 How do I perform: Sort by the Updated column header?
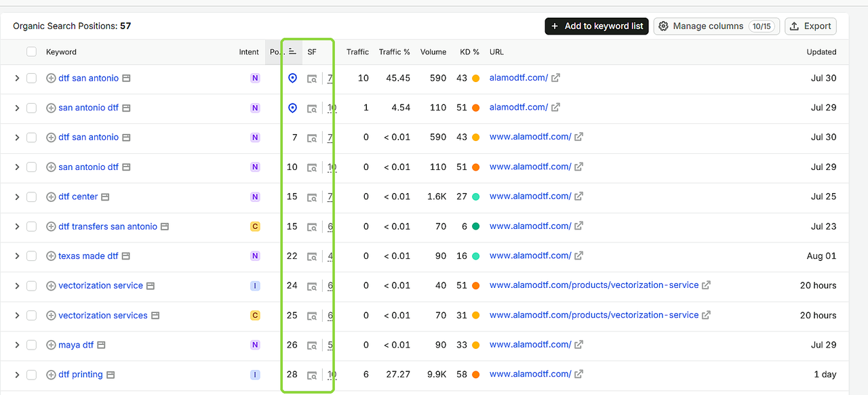coord(821,52)
